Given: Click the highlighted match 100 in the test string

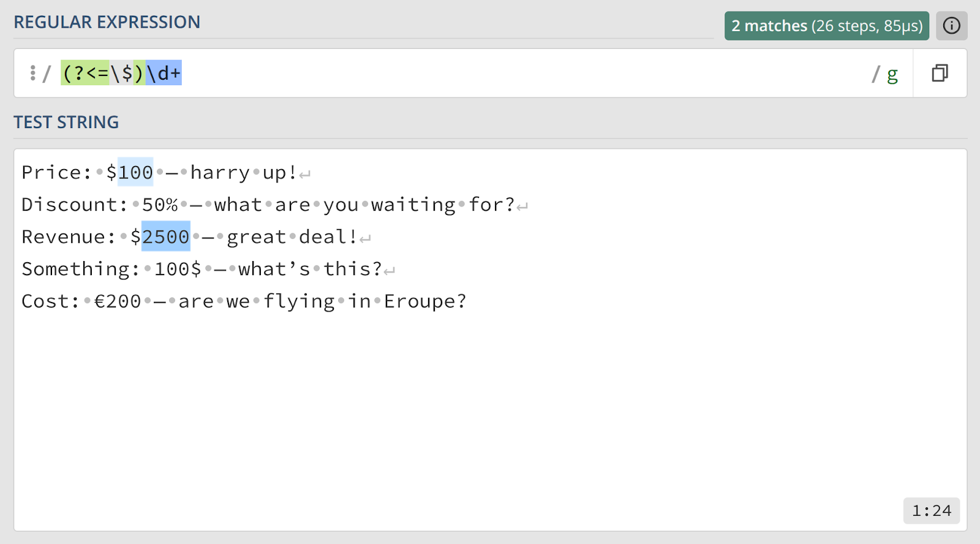Looking at the screenshot, I should [x=135, y=172].
